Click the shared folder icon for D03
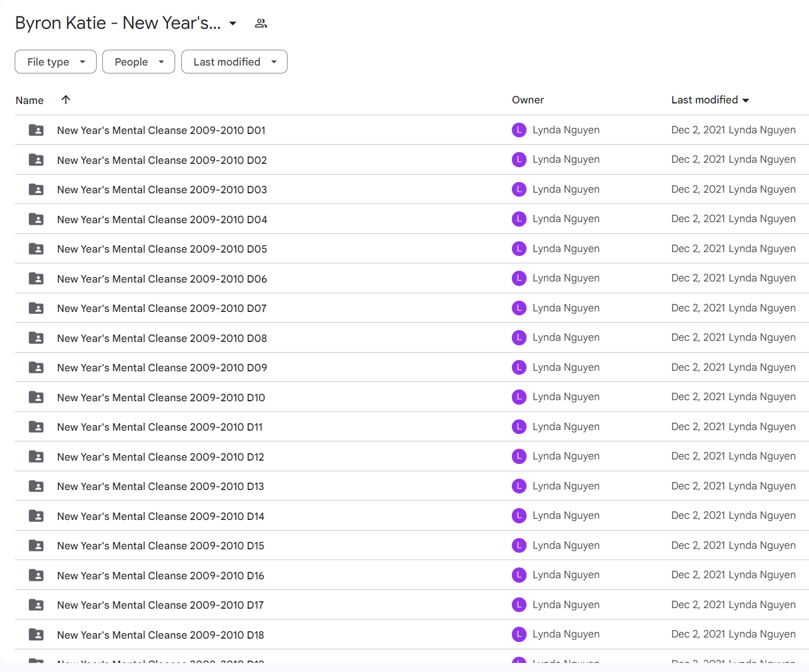This screenshot has height=672, width=809. coord(36,189)
